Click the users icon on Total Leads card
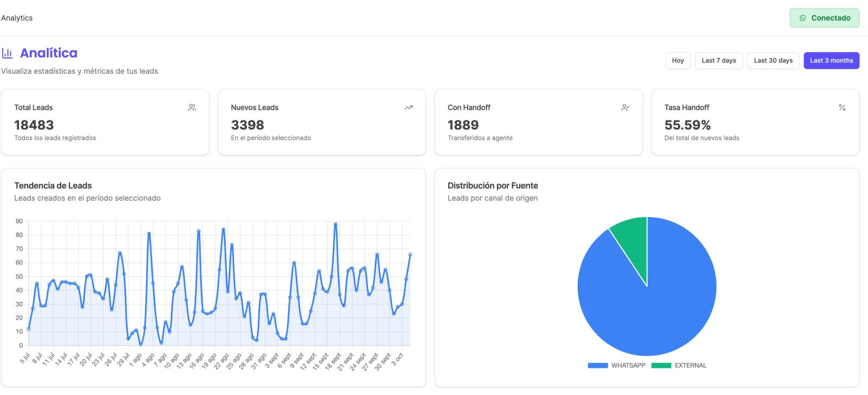 [x=192, y=107]
